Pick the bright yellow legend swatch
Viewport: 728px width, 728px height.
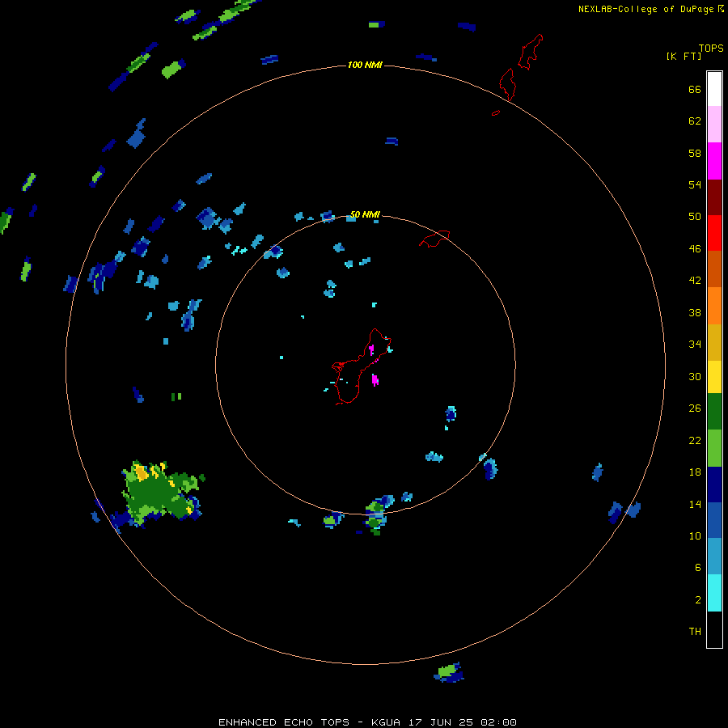pos(714,377)
